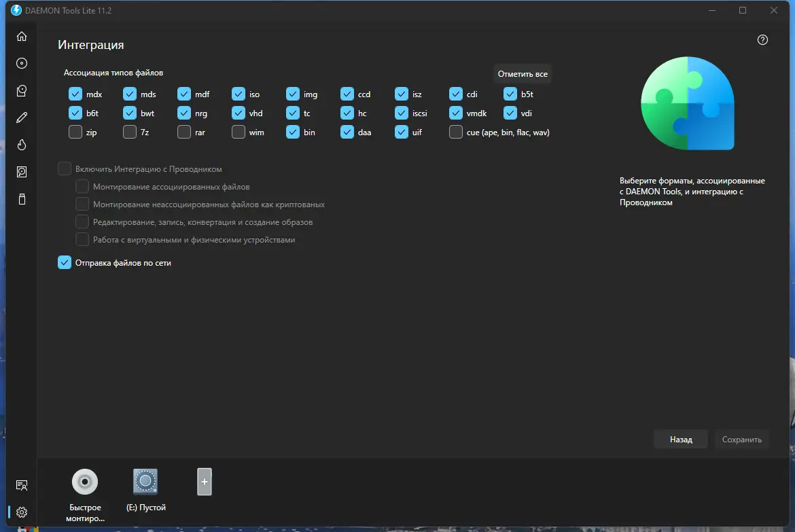
Task: Toggle the tc file association
Action: pyautogui.click(x=293, y=113)
